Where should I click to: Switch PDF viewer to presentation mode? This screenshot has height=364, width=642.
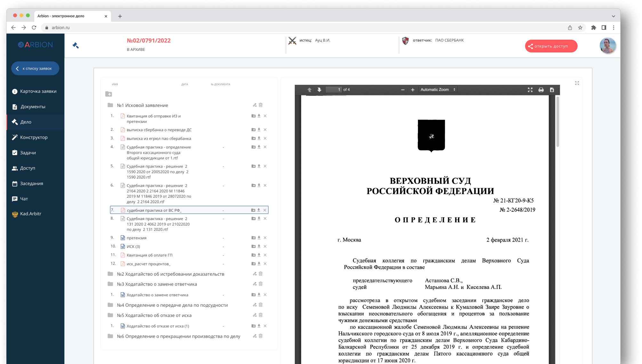pyautogui.click(x=530, y=90)
